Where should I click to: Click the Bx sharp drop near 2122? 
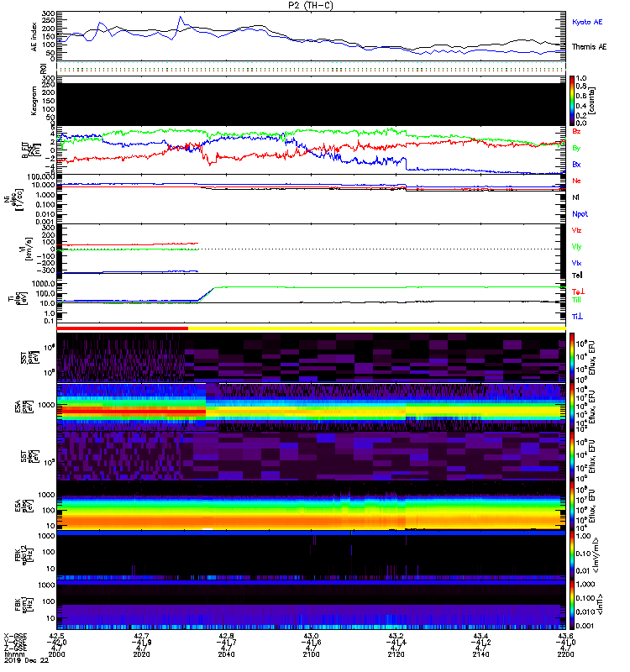point(406,164)
